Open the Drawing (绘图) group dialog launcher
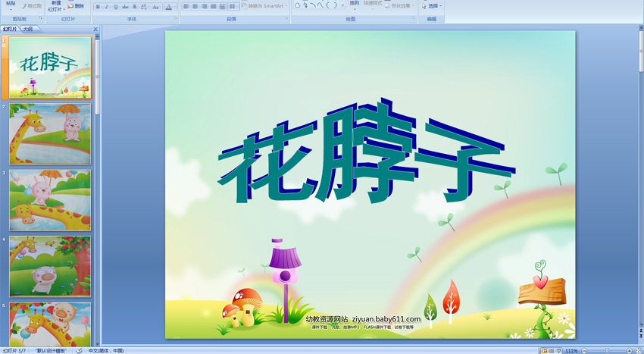The image size is (644, 354). 414,19
